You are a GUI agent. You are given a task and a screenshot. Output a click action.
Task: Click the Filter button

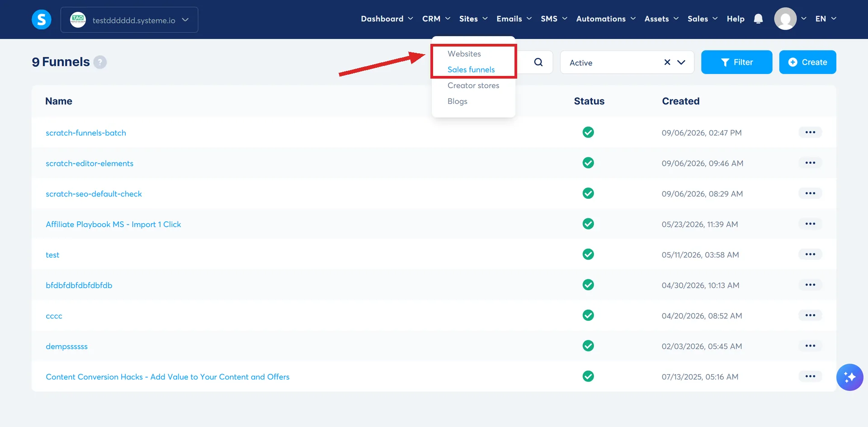pyautogui.click(x=736, y=62)
